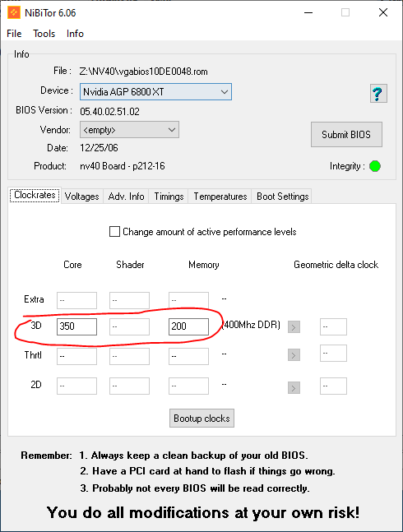Viewport: 403px width, 532px height.
Task: Click the 2D Memory clock field
Action: coord(188,386)
